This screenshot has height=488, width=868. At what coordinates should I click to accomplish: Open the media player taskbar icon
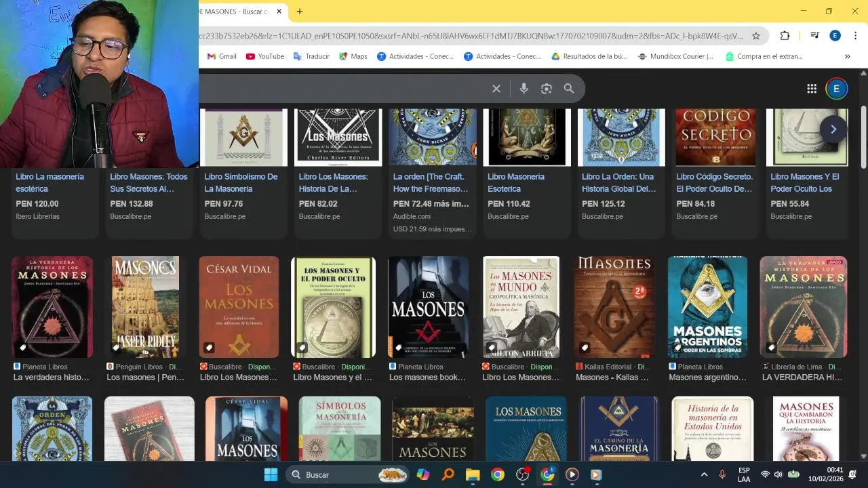click(572, 474)
